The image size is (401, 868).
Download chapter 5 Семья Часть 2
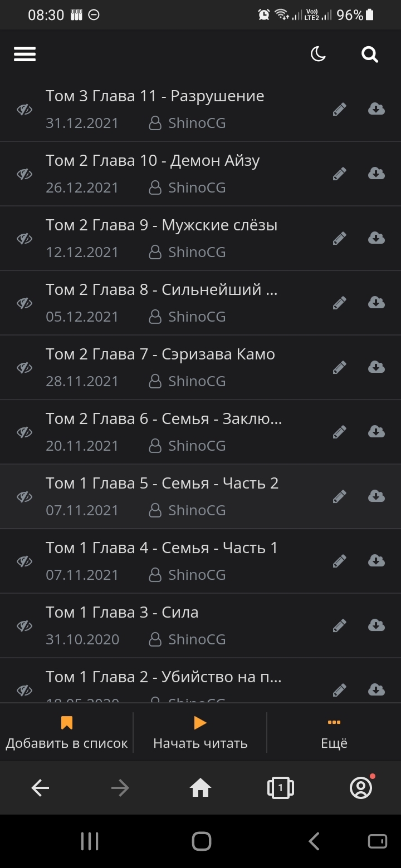(376, 496)
